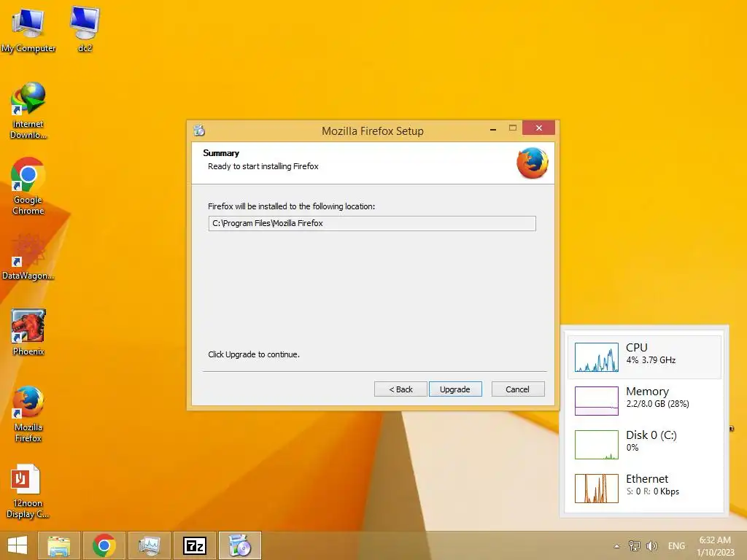747x560 pixels.
Task: Click the install location path field
Action: click(372, 223)
